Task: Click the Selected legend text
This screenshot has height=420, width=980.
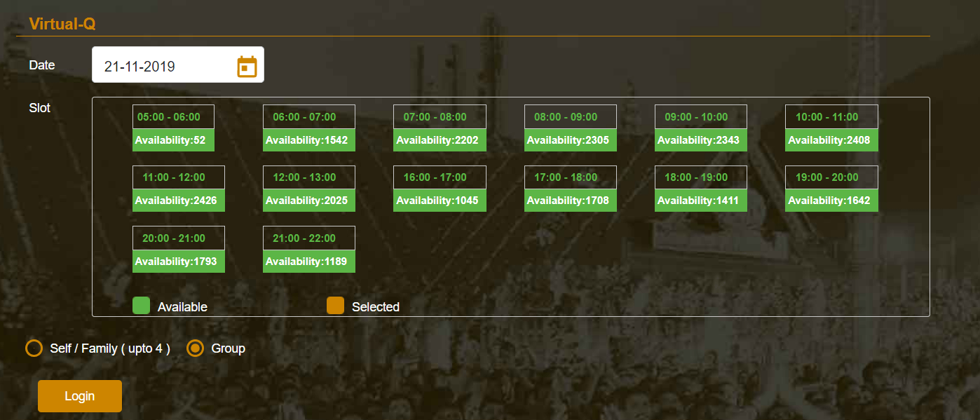Action: coord(376,307)
